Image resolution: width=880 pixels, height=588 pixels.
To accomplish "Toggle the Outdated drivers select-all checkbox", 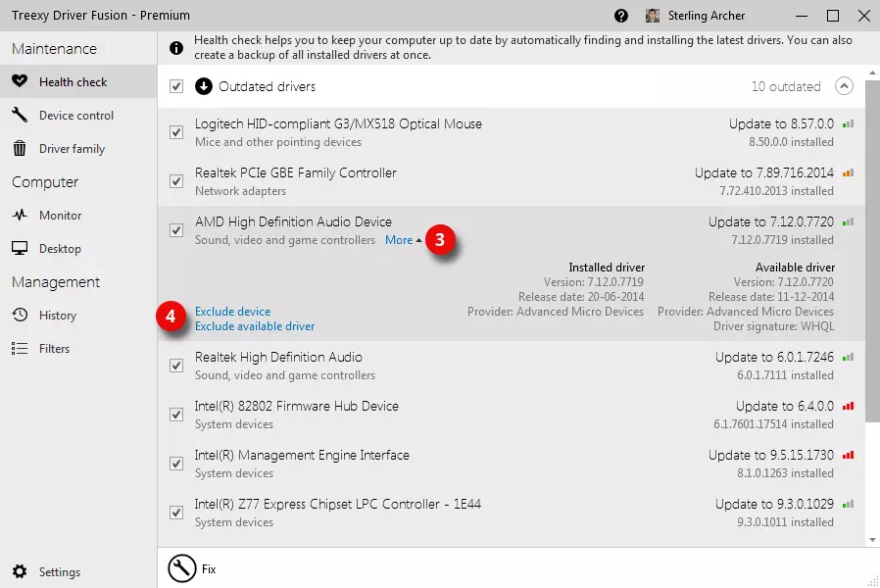I will [x=176, y=86].
